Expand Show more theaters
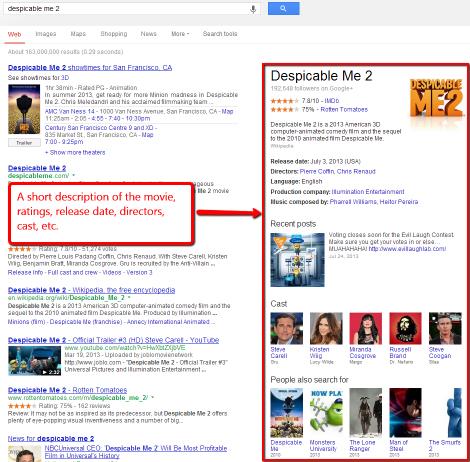470x462 pixels. point(75,153)
